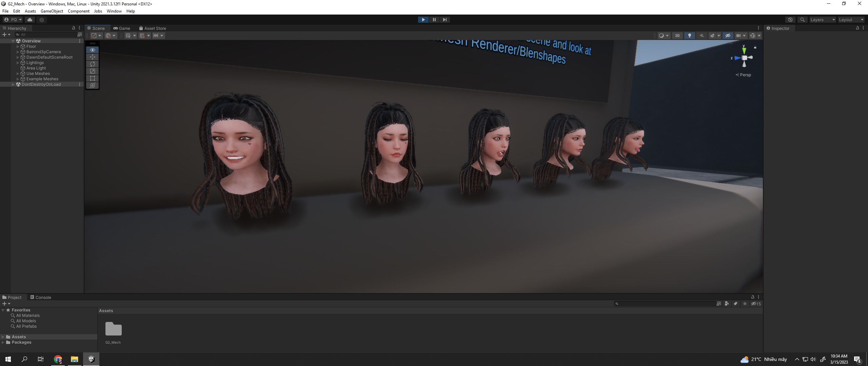Screen dimensions: 868x366
Task: Toggle hidden objects scene visibility
Action: click(728, 36)
